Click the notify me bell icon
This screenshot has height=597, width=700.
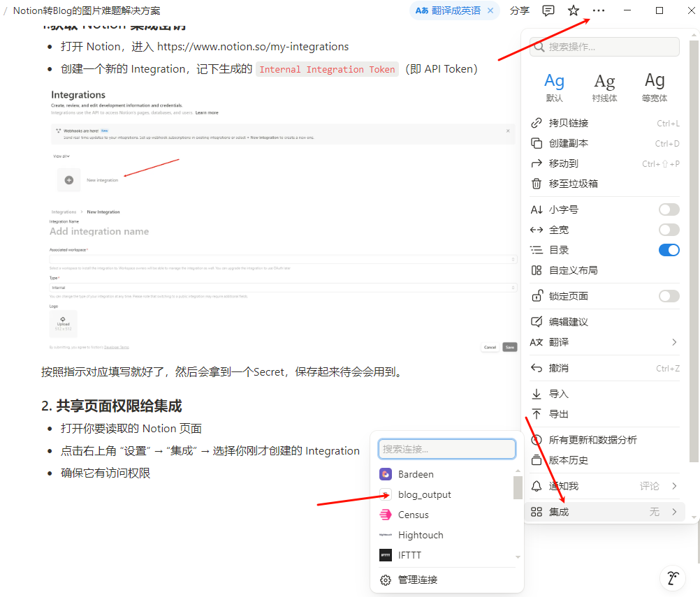(x=537, y=486)
